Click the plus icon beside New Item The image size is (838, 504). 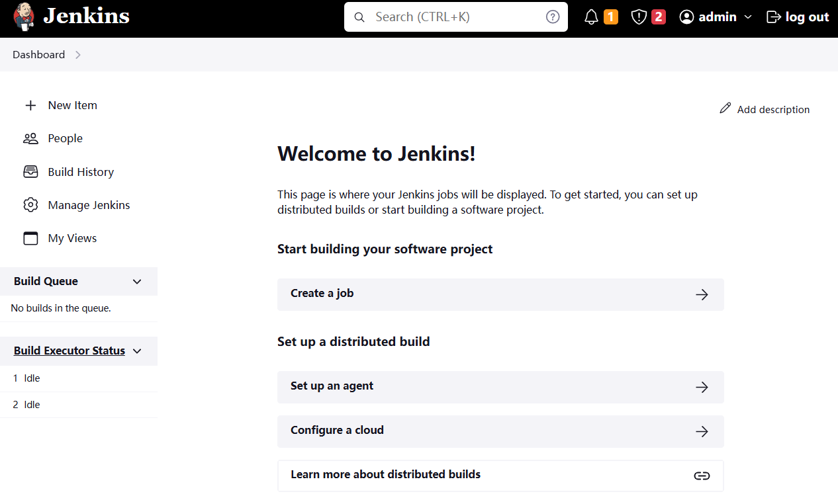[x=30, y=105]
